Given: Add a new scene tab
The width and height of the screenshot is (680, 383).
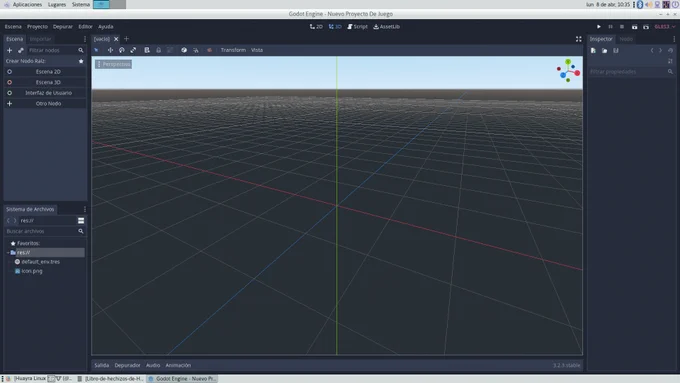Looking at the screenshot, I should click(127, 39).
